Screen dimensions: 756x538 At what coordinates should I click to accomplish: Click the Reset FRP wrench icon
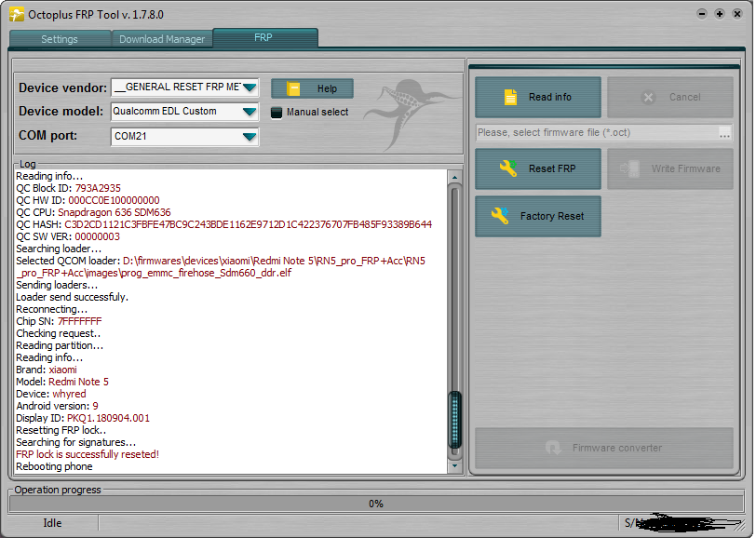coord(507,168)
